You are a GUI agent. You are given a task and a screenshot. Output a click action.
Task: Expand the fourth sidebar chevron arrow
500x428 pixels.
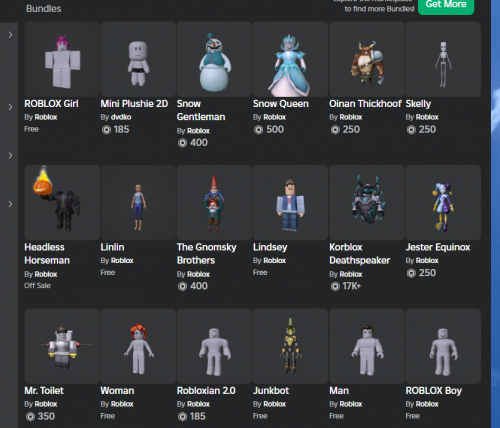coord(10,204)
